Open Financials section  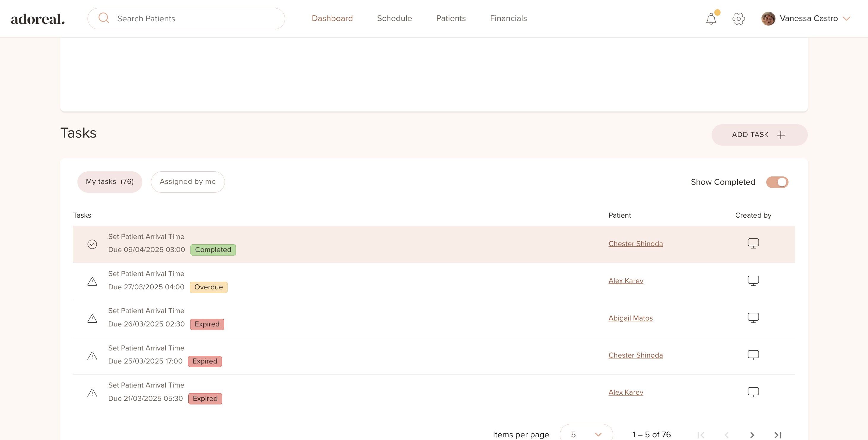click(508, 18)
